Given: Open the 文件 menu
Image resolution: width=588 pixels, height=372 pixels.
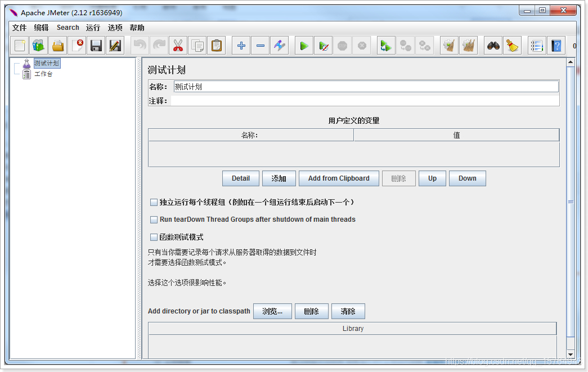Looking at the screenshot, I should pos(20,28).
